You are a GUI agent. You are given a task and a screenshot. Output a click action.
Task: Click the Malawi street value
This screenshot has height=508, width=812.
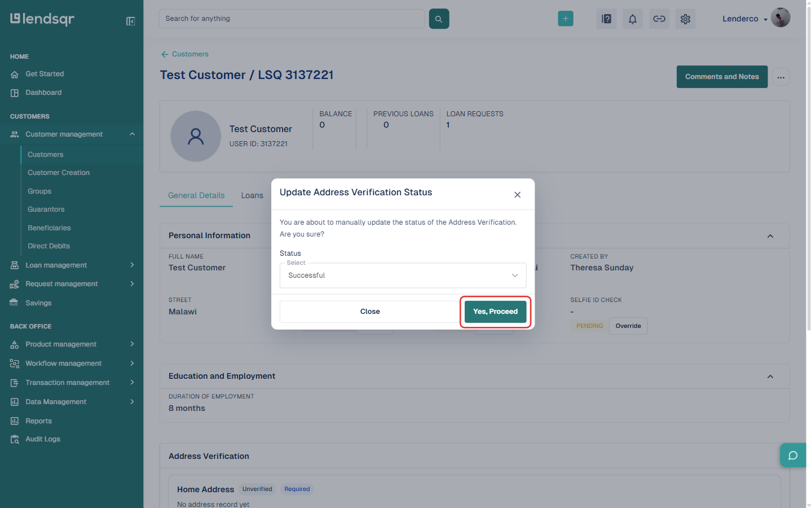(183, 312)
